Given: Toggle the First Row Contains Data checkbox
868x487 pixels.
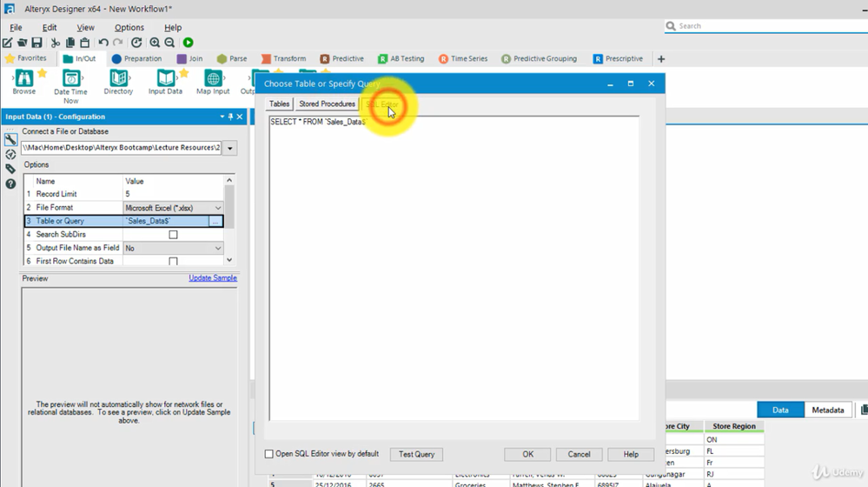Looking at the screenshot, I should 173,261.
